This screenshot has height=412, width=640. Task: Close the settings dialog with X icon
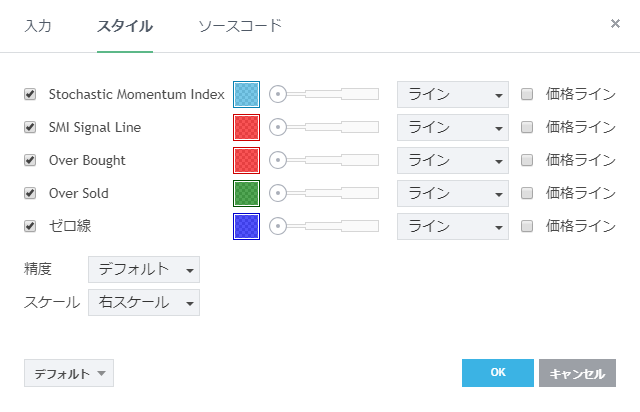pyautogui.click(x=615, y=23)
